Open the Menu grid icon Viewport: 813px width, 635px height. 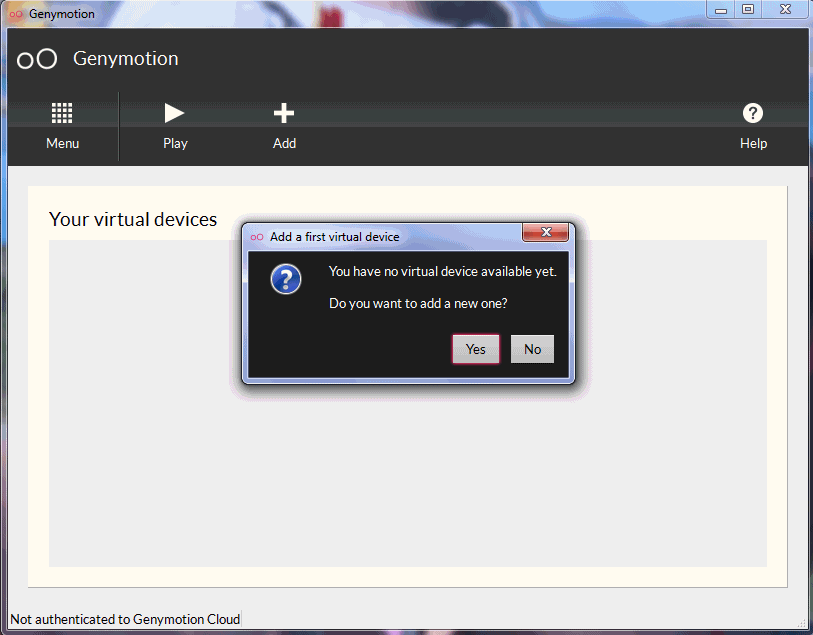click(62, 113)
